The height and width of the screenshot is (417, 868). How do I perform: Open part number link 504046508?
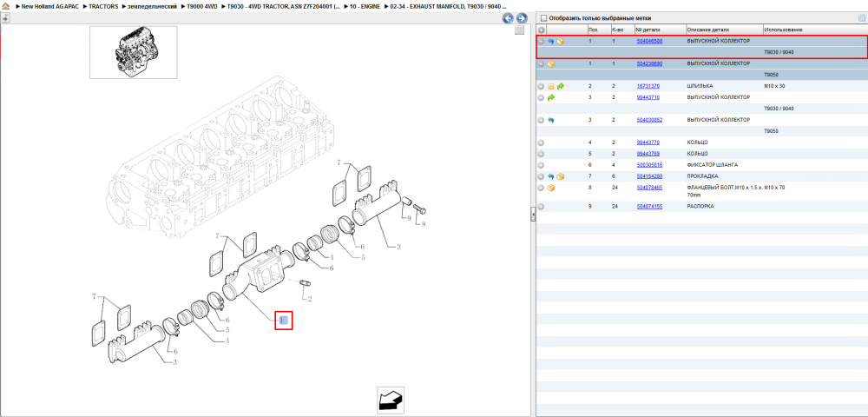coord(649,42)
